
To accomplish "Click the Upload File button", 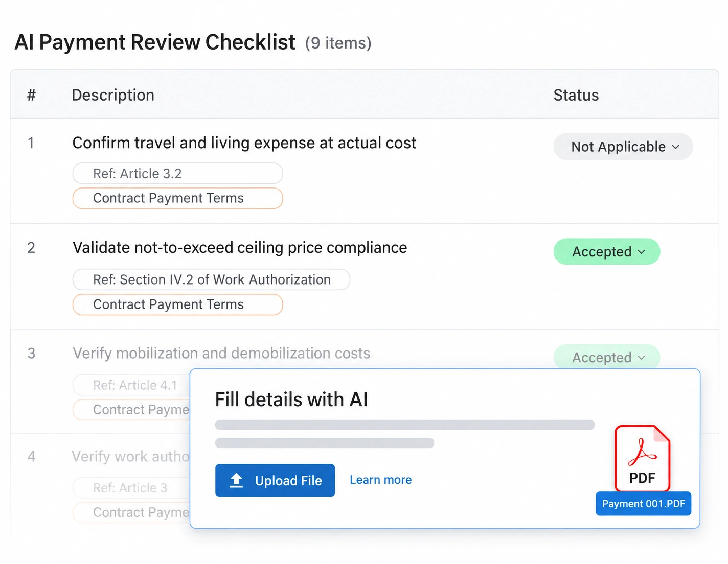I will click(275, 480).
